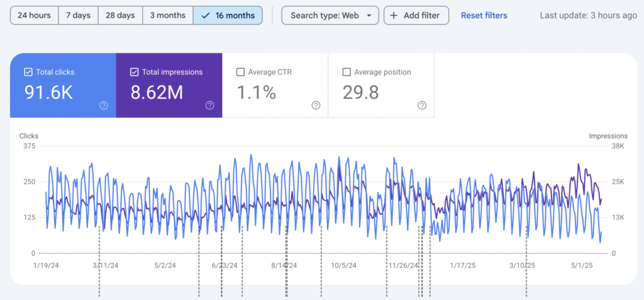Uncheck the Total clicks checkbox
Viewport: 644px width, 300px height.
click(x=28, y=72)
